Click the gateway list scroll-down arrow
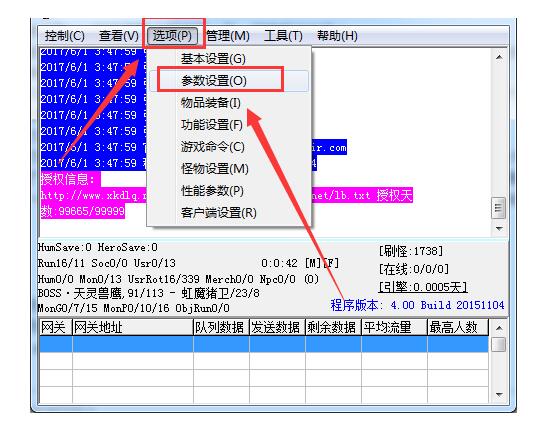Screen dimensions: 548x423 (x=499, y=395)
